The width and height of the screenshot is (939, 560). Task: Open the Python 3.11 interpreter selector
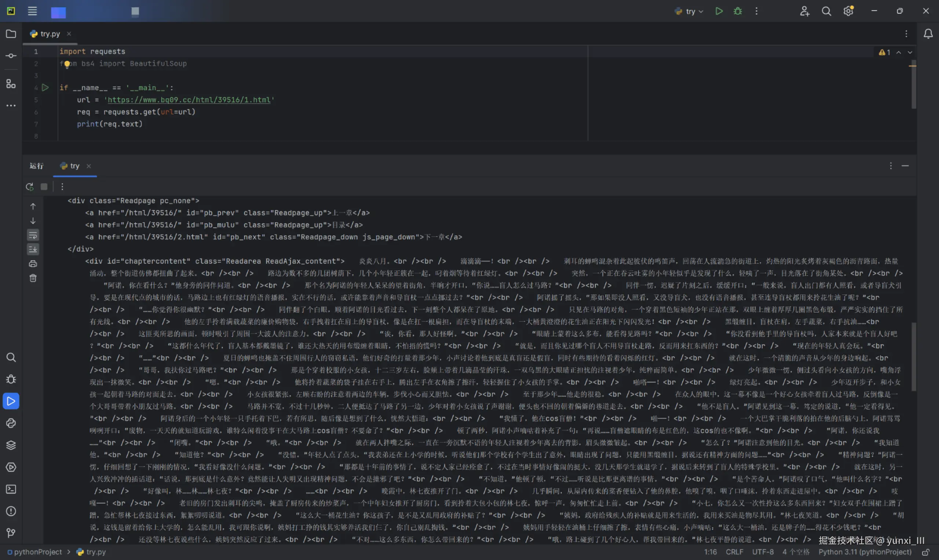click(x=865, y=552)
